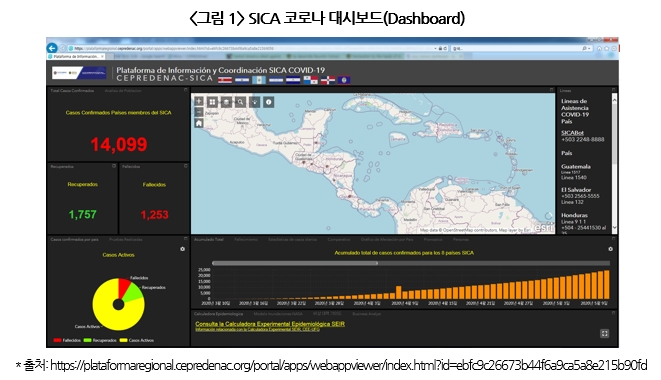661x380 pixels.
Task: Open the browser search provider dropdown
Action: (x=589, y=49)
